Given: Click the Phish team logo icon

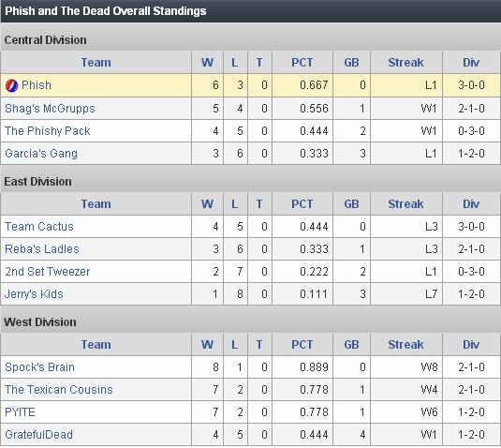Looking at the screenshot, I should (x=11, y=85).
